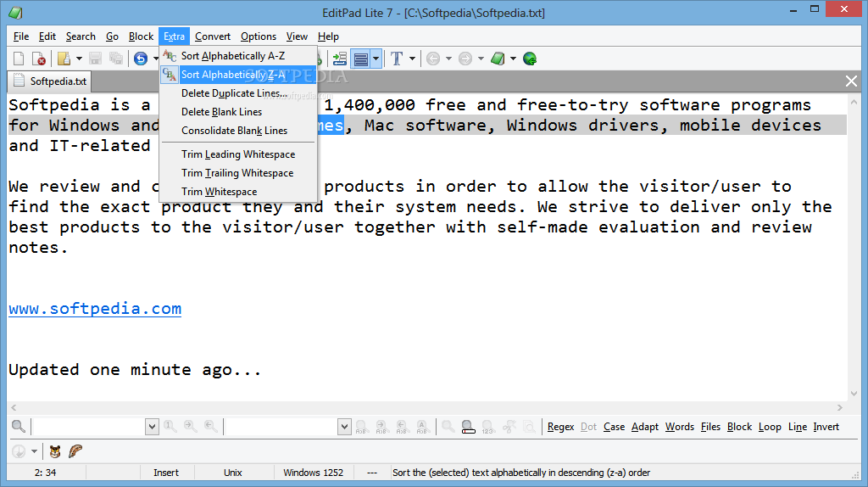The image size is (868, 487).
Task: Expand the Open file dropdown arrow
Action: (79, 59)
